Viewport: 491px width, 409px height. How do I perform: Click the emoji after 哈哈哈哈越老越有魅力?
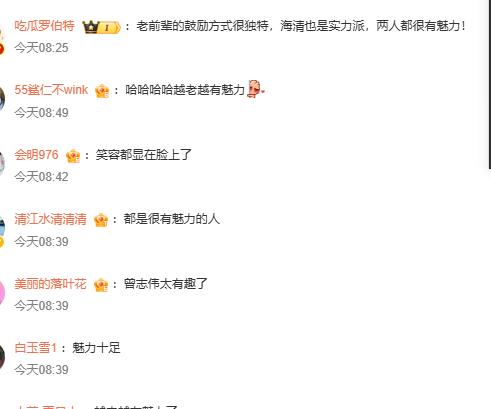(255, 89)
